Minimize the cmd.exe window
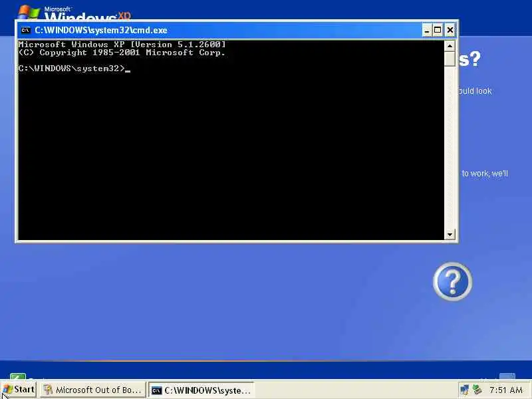Screen dimensions: 532x399 (427, 31)
